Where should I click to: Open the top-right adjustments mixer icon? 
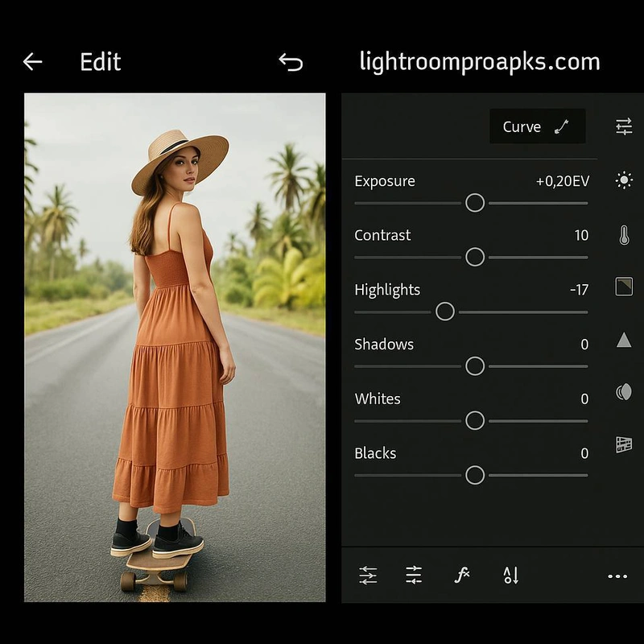pos(624,126)
